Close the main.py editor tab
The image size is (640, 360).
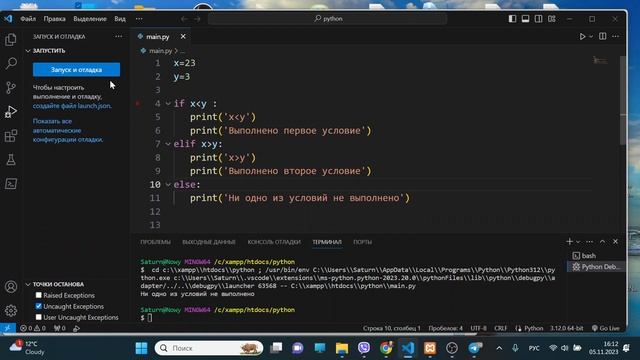pos(183,36)
